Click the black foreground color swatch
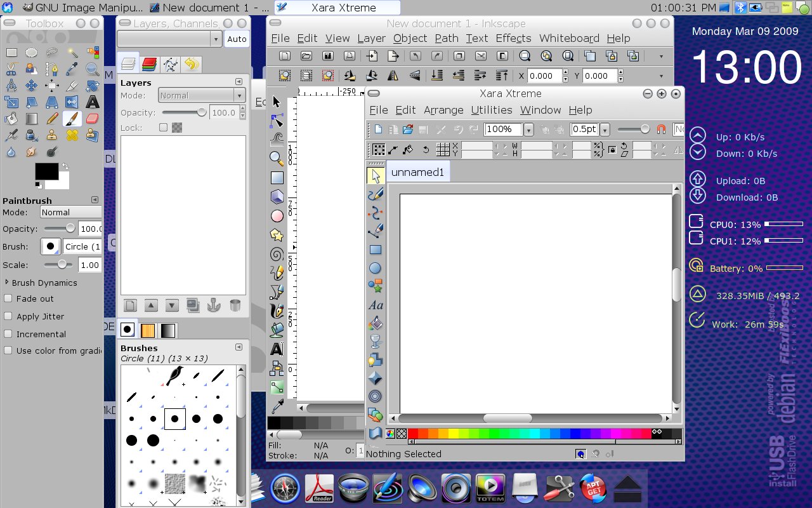 [x=46, y=171]
